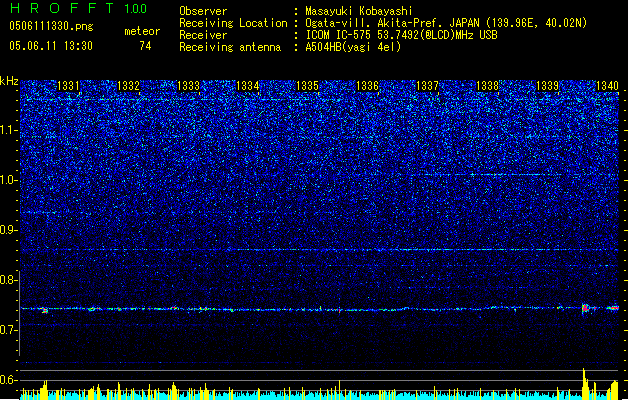The height and width of the screenshot is (400, 629).
Task: Click the tall yellow power spike near 1339
Action: pyautogui.click(x=585, y=384)
